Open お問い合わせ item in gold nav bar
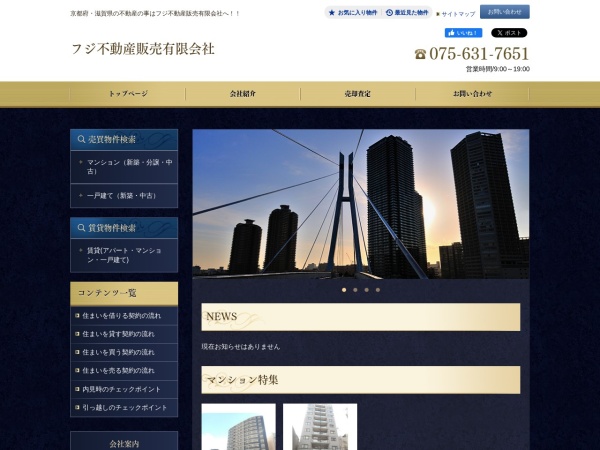Image resolution: width=600 pixels, height=450 pixels. 473,94
